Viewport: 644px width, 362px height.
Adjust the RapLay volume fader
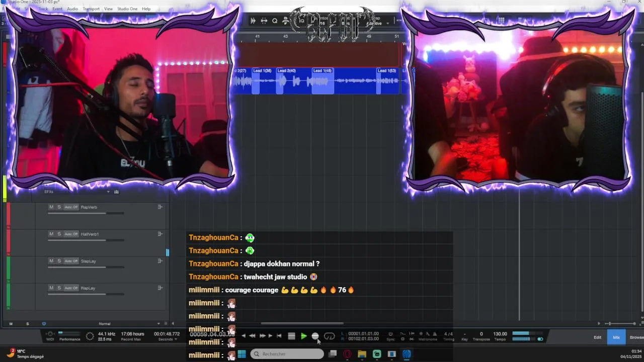pyautogui.click(x=86, y=294)
